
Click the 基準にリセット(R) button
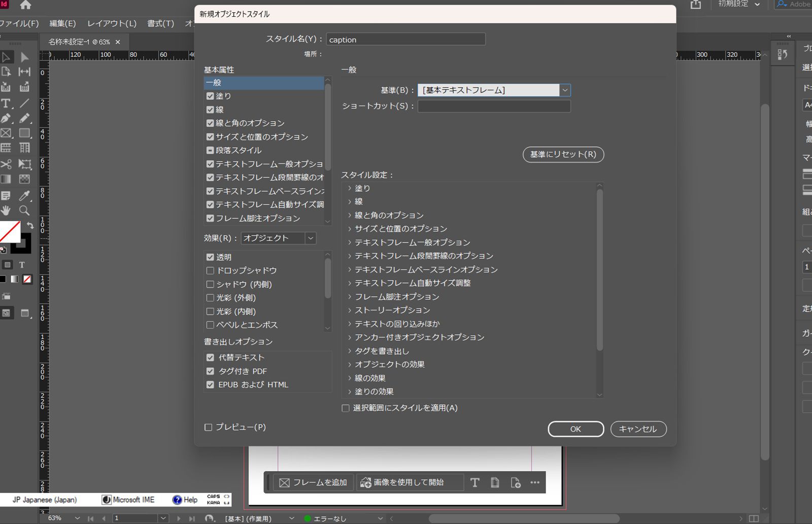[563, 155]
